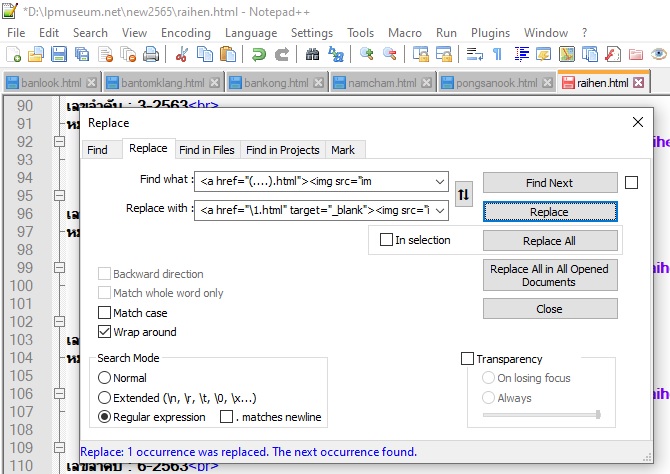This screenshot has width=670, height=474.
Task: Click the Print toolbar icon
Action: [x=151, y=54]
